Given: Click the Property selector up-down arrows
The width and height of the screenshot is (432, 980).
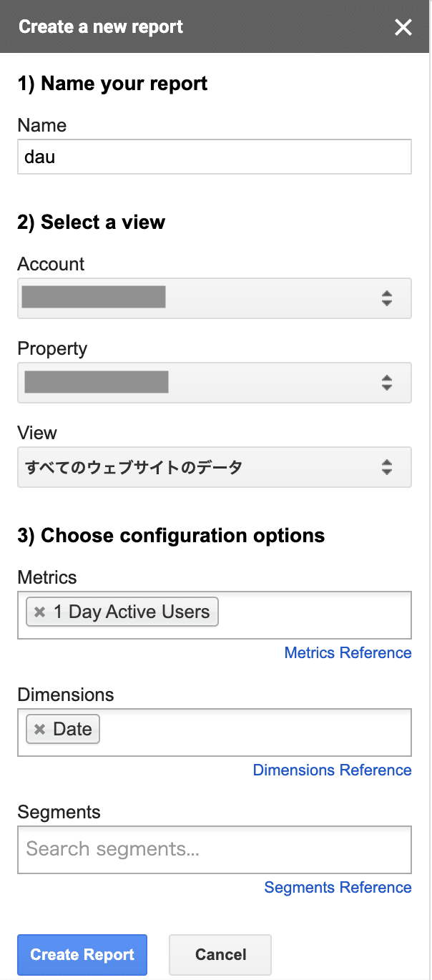Looking at the screenshot, I should [x=387, y=383].
